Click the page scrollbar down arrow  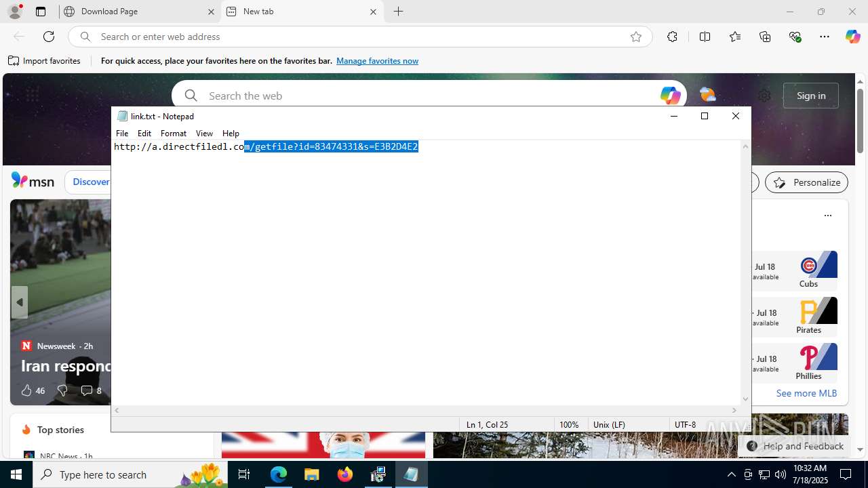[x=860, y=449]
